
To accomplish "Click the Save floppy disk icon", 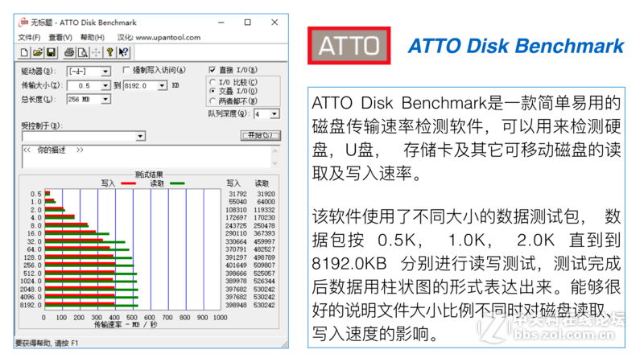I will [51, 52].
